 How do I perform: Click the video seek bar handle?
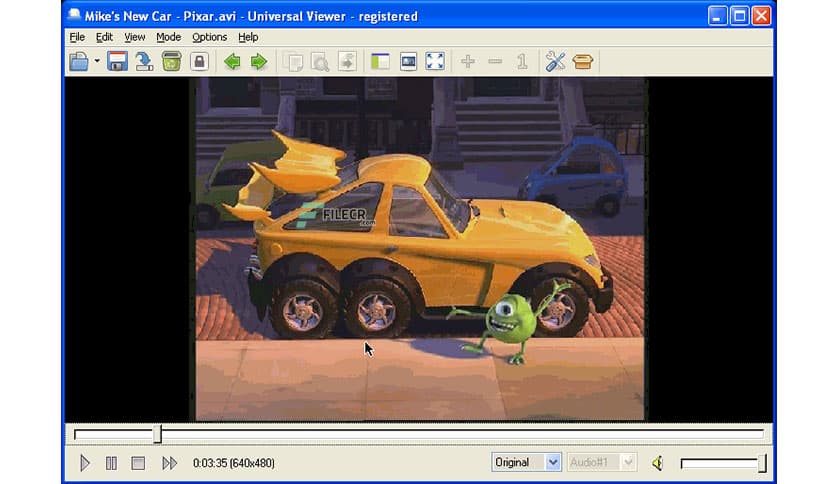(x=157, y=434)
